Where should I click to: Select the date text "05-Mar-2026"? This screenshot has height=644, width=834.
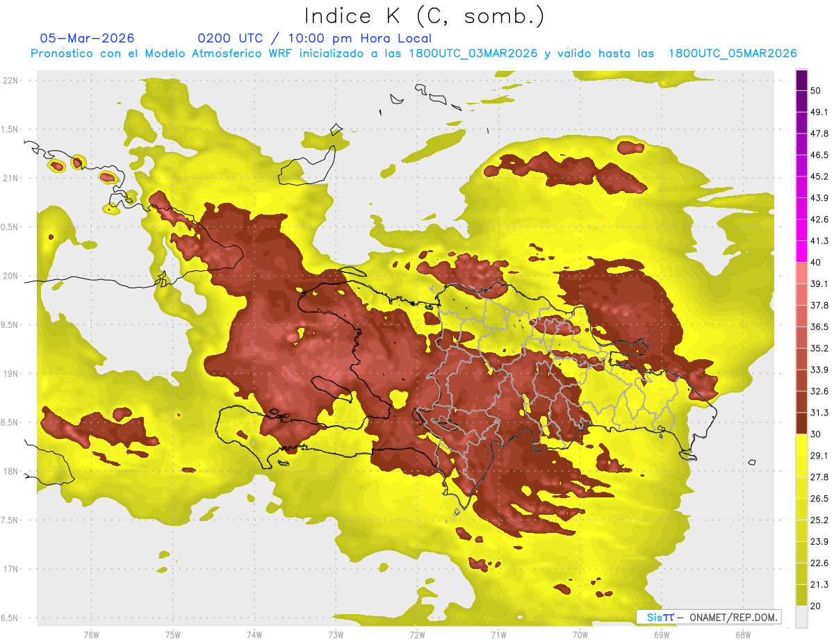[88, 38]
